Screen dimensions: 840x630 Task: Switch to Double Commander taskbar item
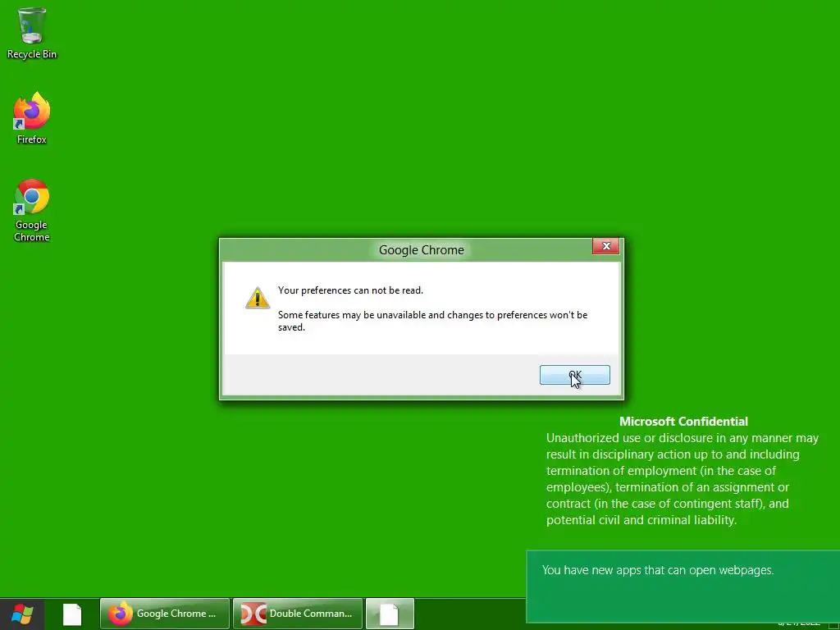(x=298, y=614)
